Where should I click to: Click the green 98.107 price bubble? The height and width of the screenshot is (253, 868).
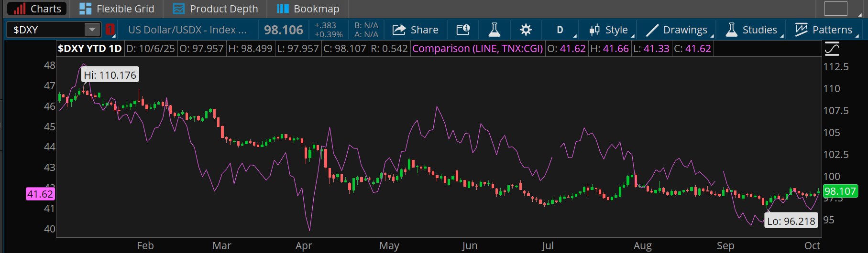(840, 191)
